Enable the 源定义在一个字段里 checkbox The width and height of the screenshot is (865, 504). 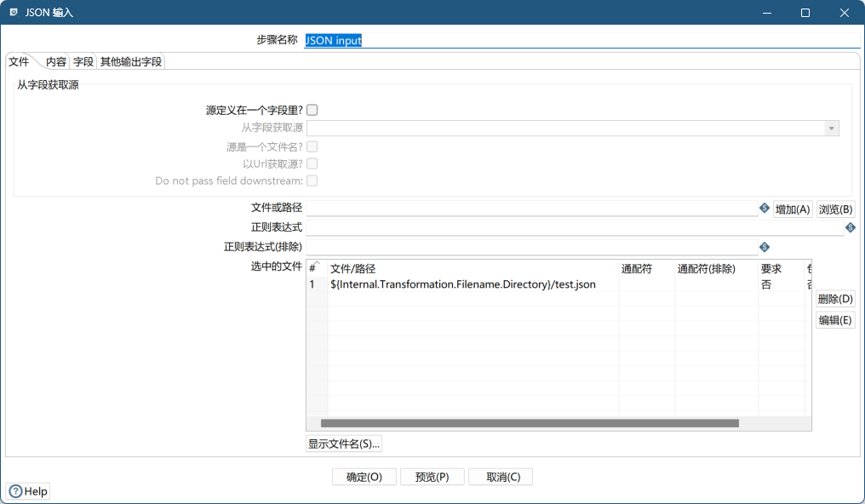[x=312, y=110]
